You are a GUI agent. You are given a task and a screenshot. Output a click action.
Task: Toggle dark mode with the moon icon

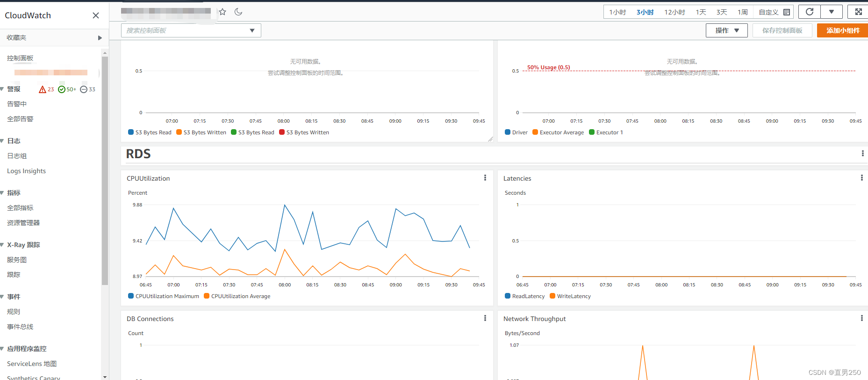pos(238,12)
